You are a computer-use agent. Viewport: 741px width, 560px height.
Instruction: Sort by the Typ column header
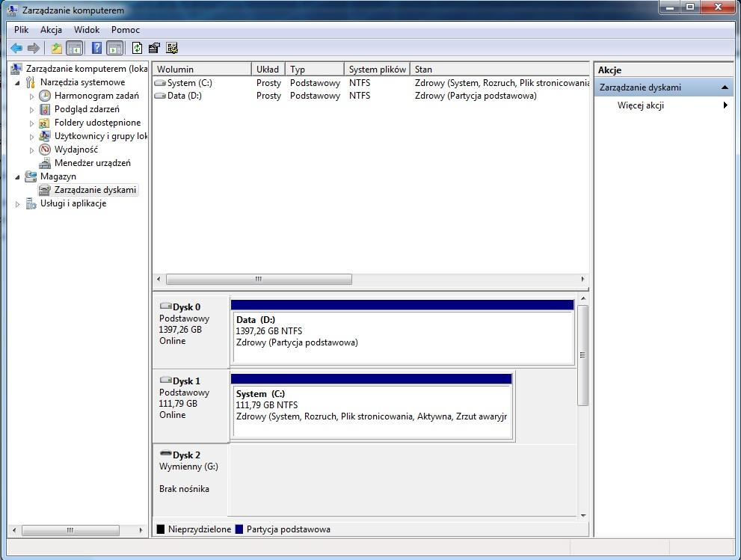(314, 70)
